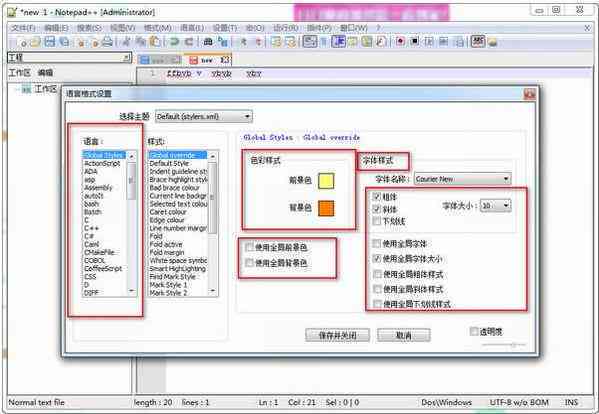Viewport: 599px width, 414px height.
Task: Open Find with the binoculars icon
Action: [208, 42]
